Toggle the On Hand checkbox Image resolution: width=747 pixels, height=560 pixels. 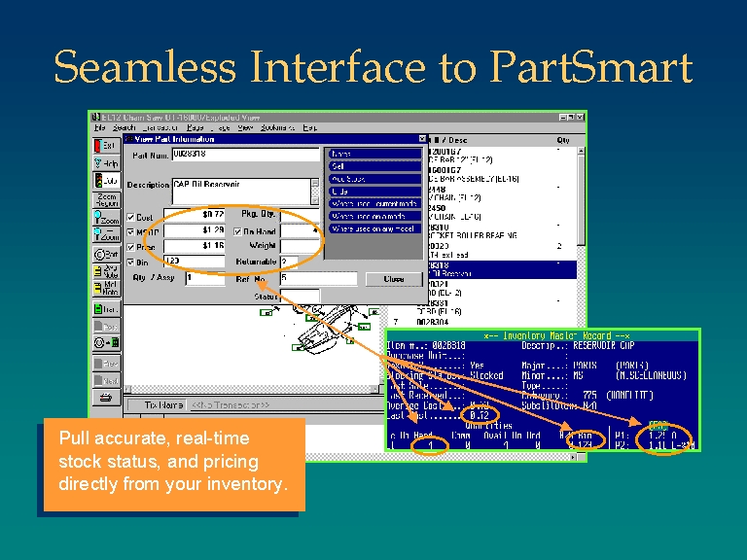237,232
